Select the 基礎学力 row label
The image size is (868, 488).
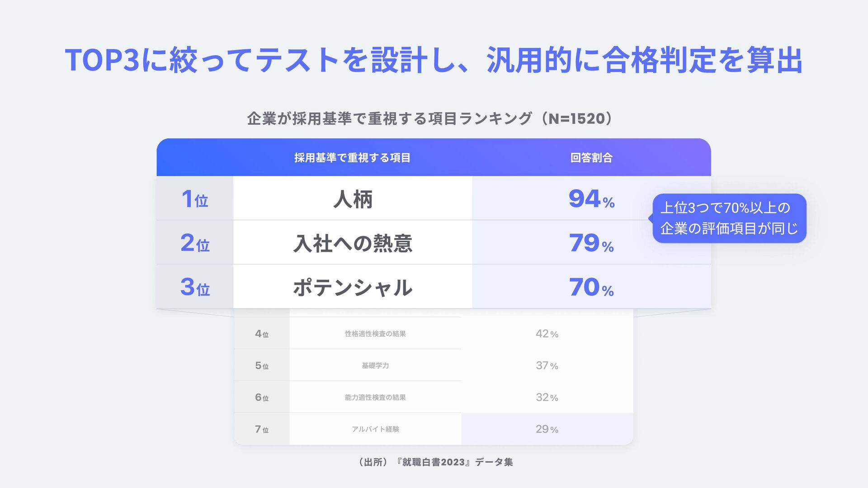coord(375,365)
